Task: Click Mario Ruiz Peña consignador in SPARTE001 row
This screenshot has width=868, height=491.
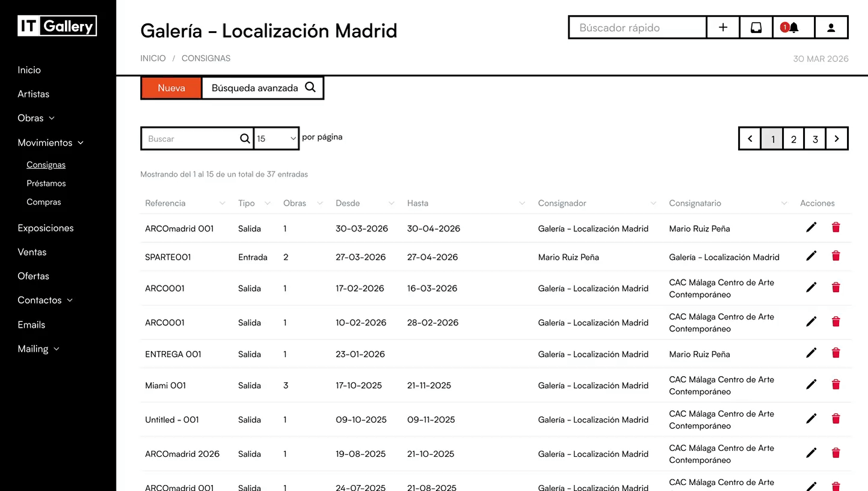Action: point(568,257)
